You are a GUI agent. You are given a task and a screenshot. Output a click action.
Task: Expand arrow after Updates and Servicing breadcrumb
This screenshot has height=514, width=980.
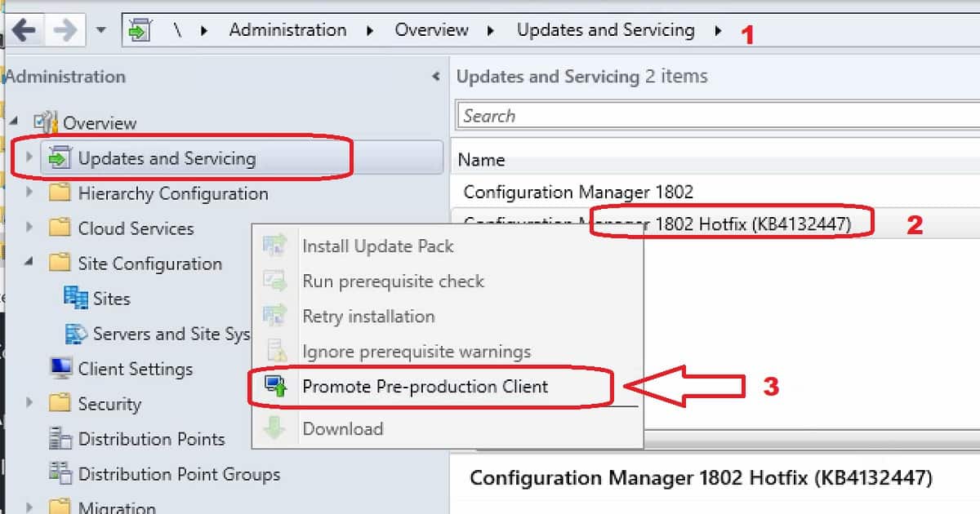click(x=718, y=31)
